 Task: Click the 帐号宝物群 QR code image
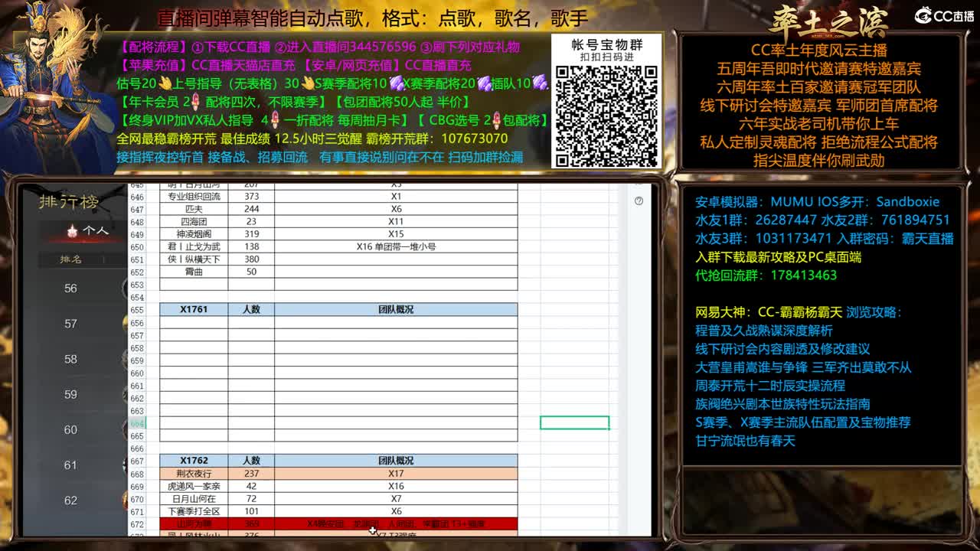pos(606,116)
